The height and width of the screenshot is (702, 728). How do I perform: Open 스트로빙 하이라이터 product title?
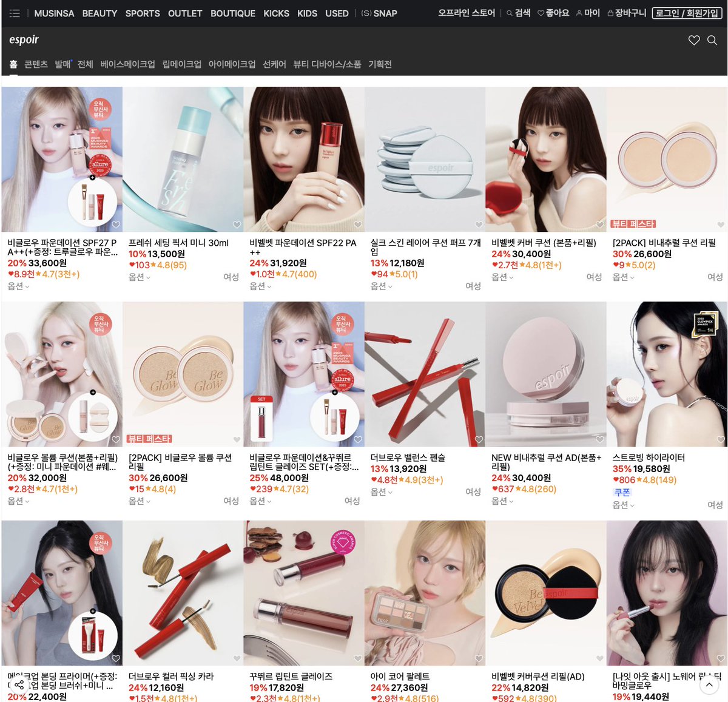coord(649,457)
